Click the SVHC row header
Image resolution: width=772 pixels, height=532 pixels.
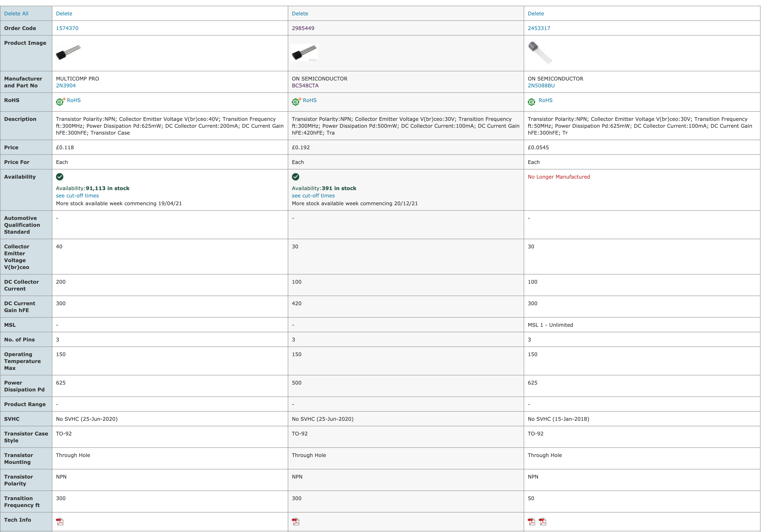[26, 419]
